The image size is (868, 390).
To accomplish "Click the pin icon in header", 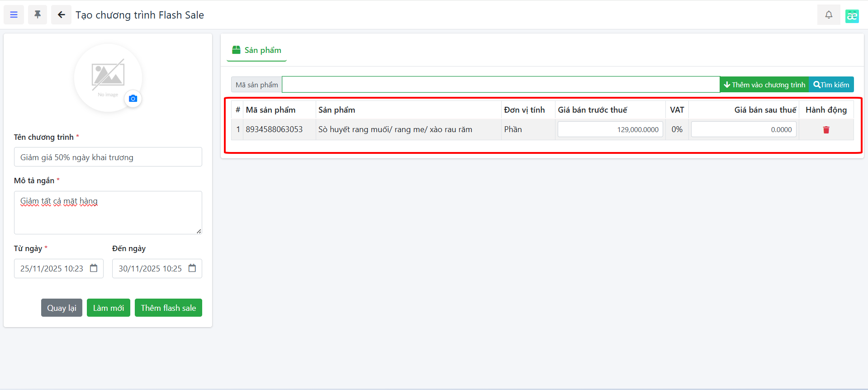I will tap(38, 15).
